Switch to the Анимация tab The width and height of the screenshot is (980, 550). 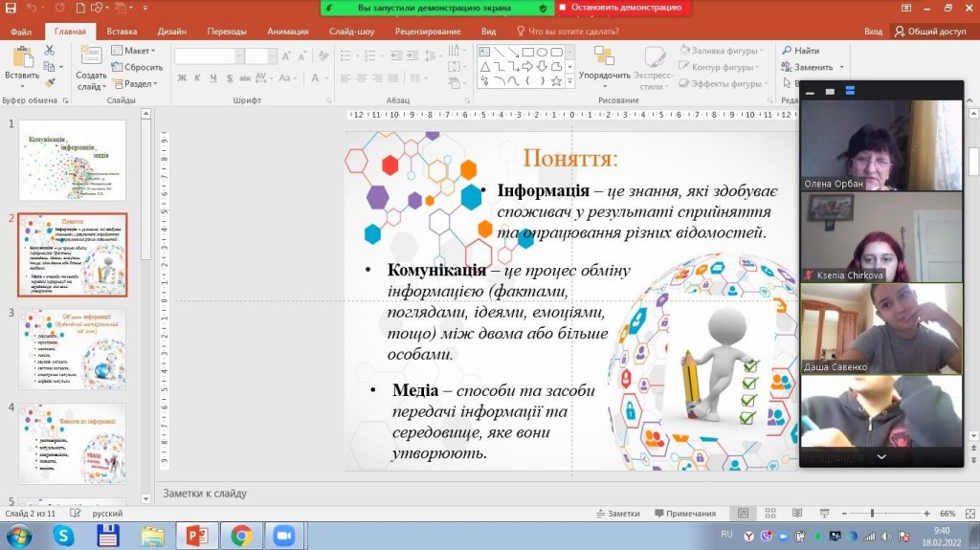pos(287,31)
